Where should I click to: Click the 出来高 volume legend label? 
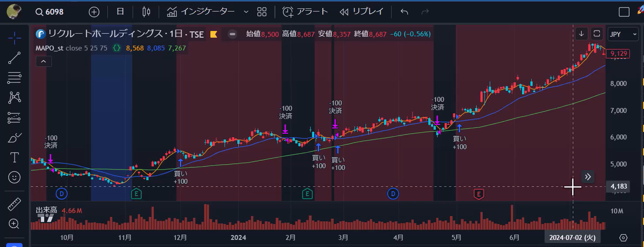click(x=46, y=211)
